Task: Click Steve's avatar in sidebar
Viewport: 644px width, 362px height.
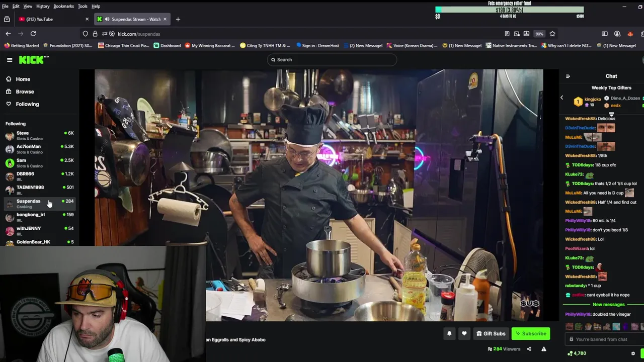Action: click(x=10, y=136)
